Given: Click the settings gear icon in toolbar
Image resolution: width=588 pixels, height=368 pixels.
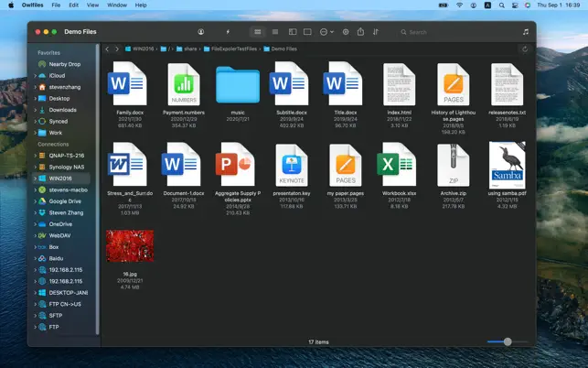Looking at the screenshot, I should (x=346, y=32).
